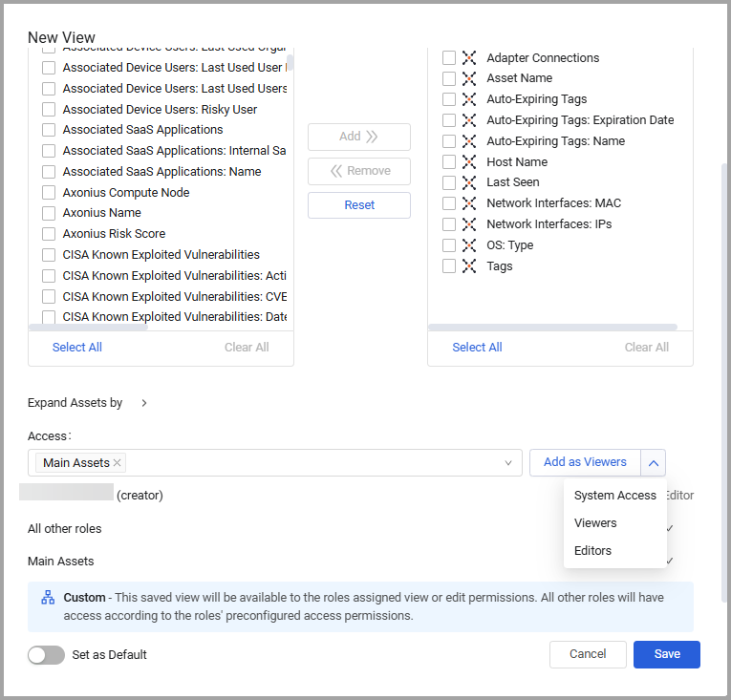Click the Axonius icon beside Adapter Connections

coord(469,57)
